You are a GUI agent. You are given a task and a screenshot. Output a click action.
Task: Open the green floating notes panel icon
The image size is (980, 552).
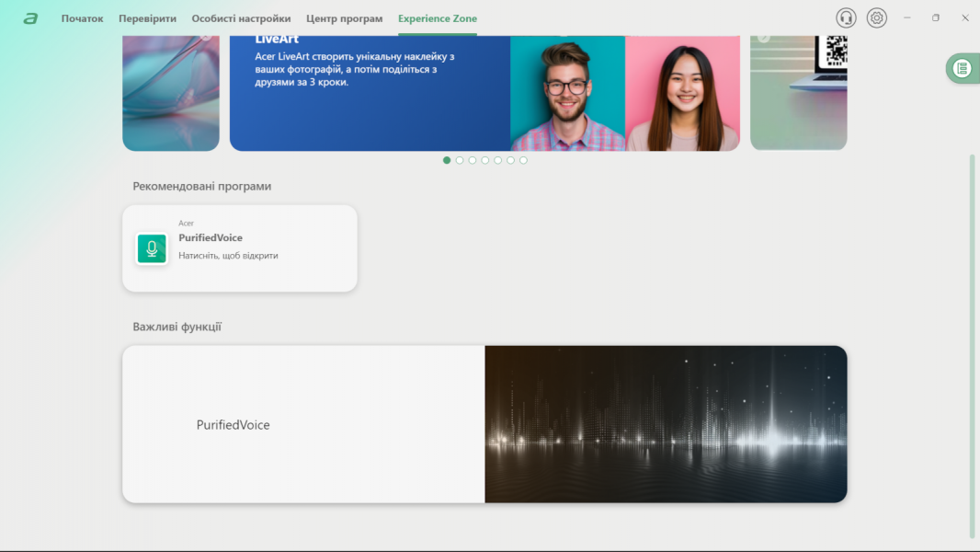point(962,68)
